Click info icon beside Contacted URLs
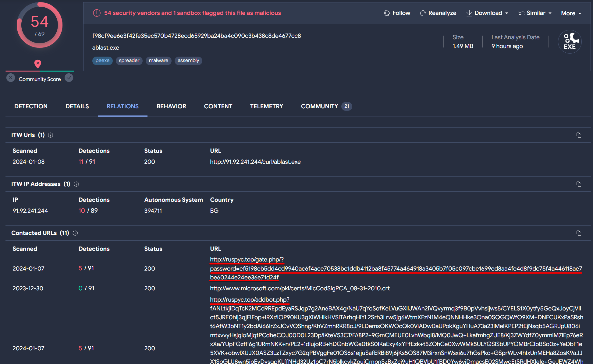593x364 pixels. point(75,233)
